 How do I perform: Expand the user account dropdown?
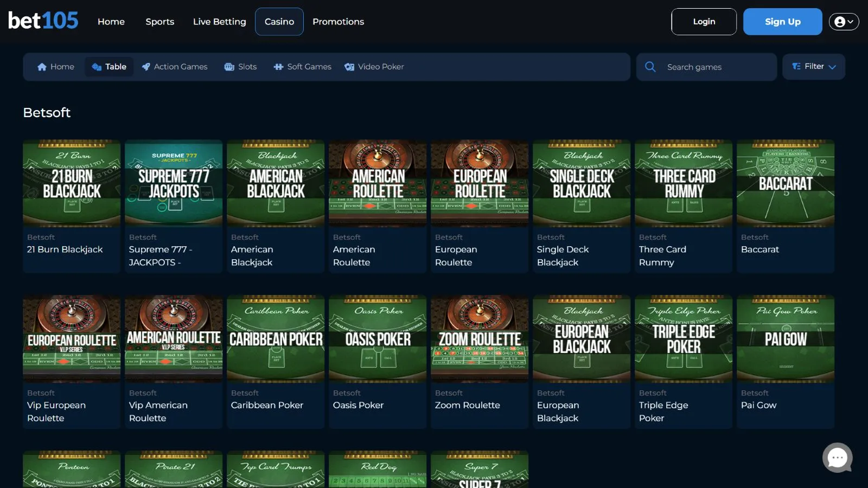point(844,22)
